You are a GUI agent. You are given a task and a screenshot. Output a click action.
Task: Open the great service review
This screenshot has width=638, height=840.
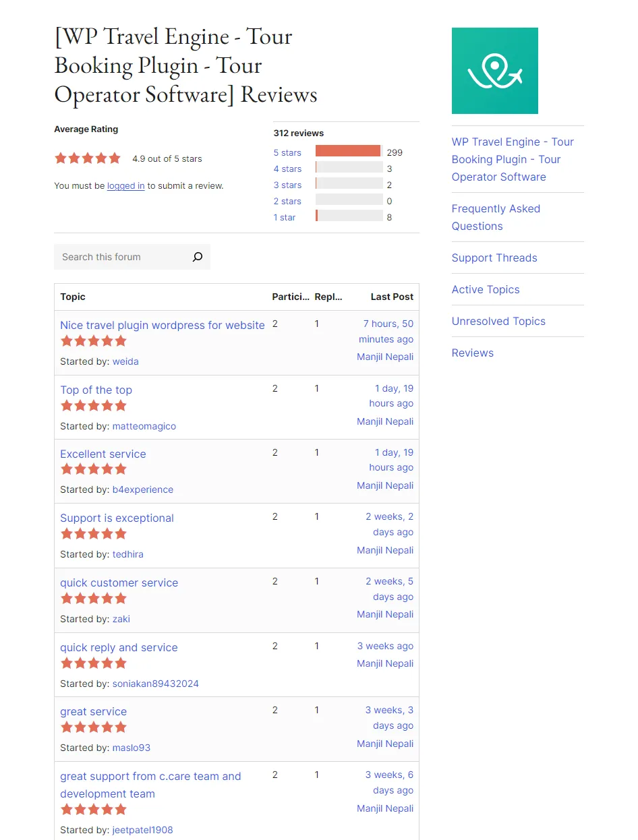[x=93, y=711]
